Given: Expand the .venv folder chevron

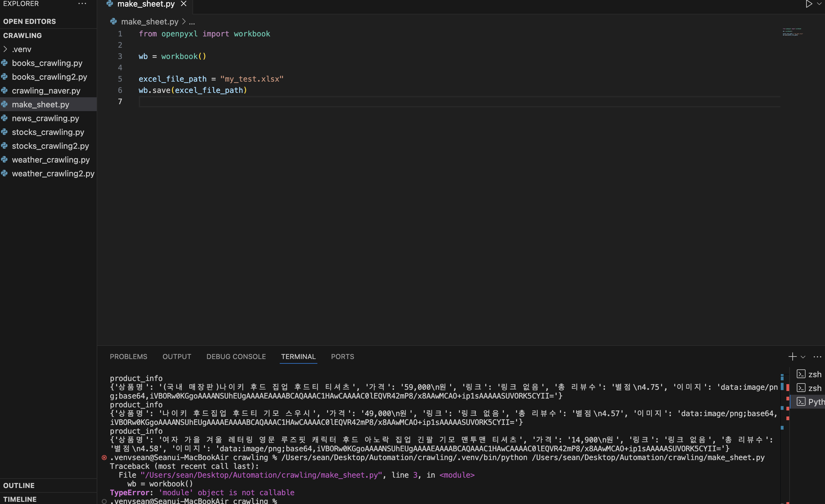Looking at the screenshot, I should pyautogui.click(x=5, y=49).
